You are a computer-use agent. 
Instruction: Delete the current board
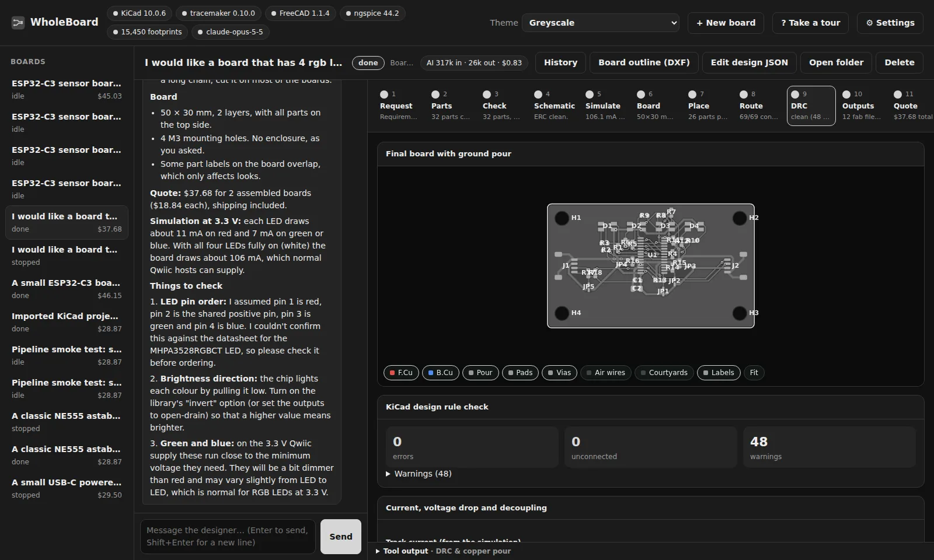(899, 62)
